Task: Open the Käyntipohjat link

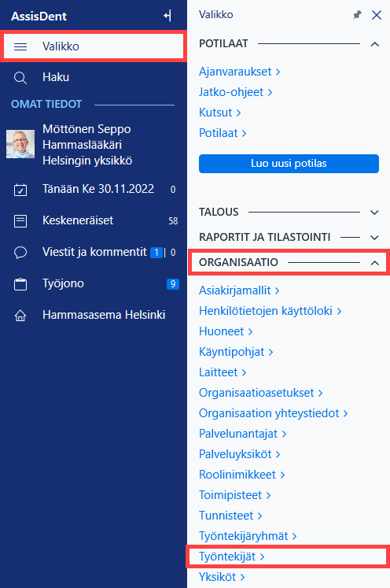Action: pos(236,352)
